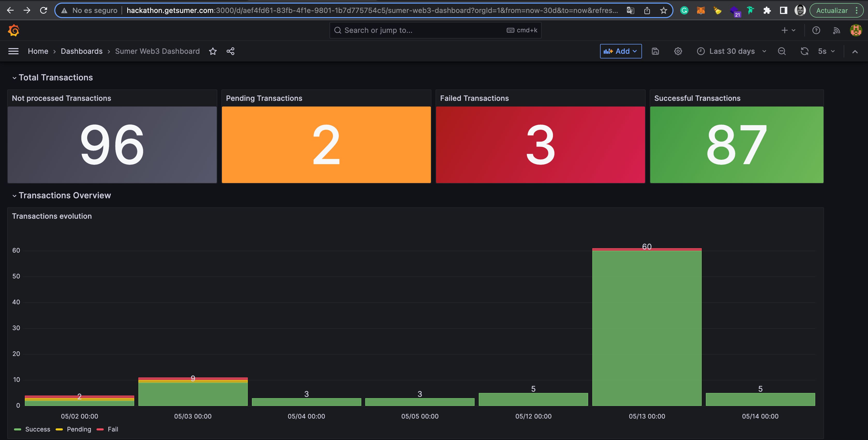Image resolution: width=868 pixels, height=440 pixels.
Task: Refresh the dashboard now
Action: click(x=804, y=51)
